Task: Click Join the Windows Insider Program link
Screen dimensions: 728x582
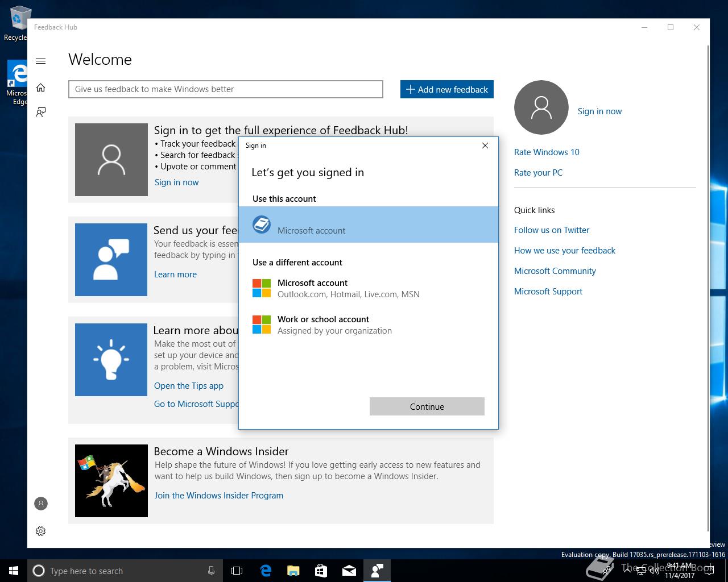Action: [219, 496]
